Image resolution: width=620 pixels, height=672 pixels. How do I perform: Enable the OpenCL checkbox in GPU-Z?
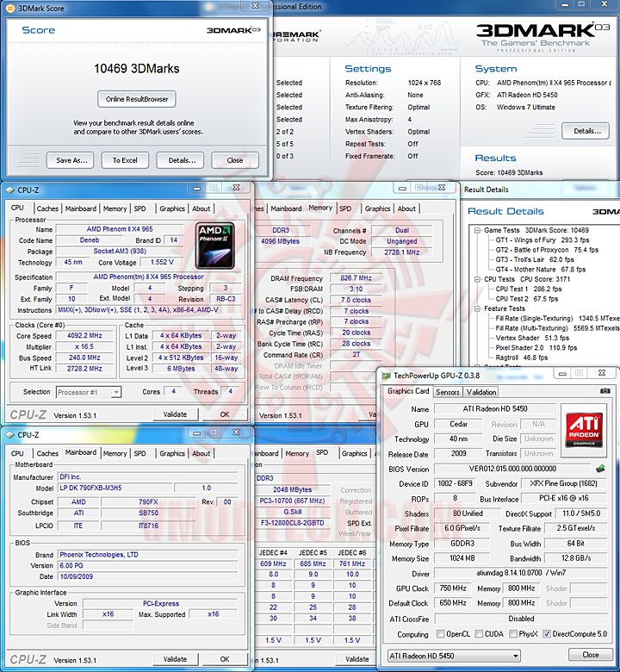click(x=440, y=633)
